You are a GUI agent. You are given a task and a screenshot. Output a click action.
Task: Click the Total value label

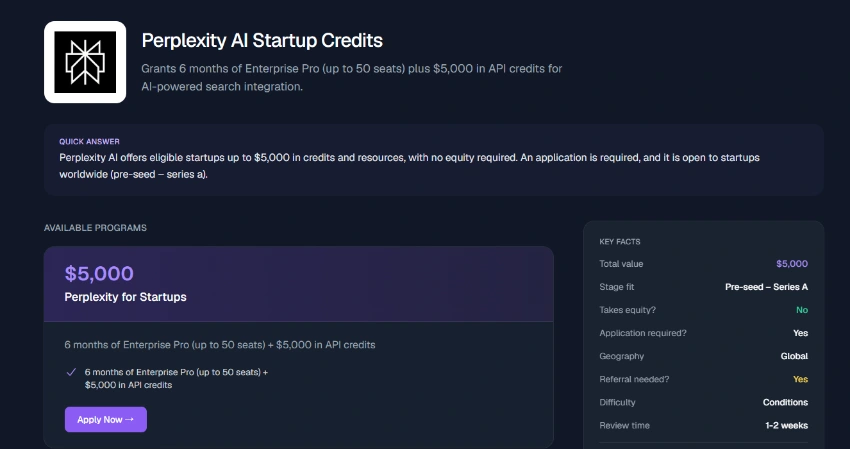pos(621,264)
